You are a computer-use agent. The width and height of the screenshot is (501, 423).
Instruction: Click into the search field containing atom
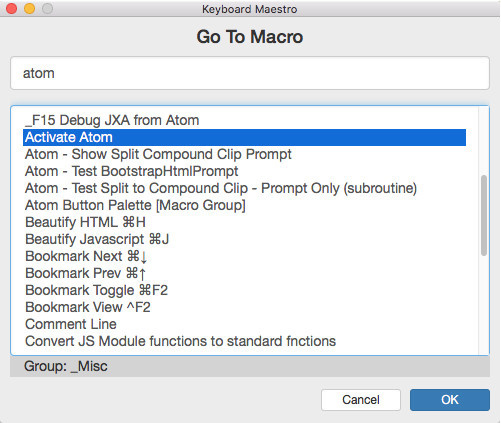click(250, 73)
